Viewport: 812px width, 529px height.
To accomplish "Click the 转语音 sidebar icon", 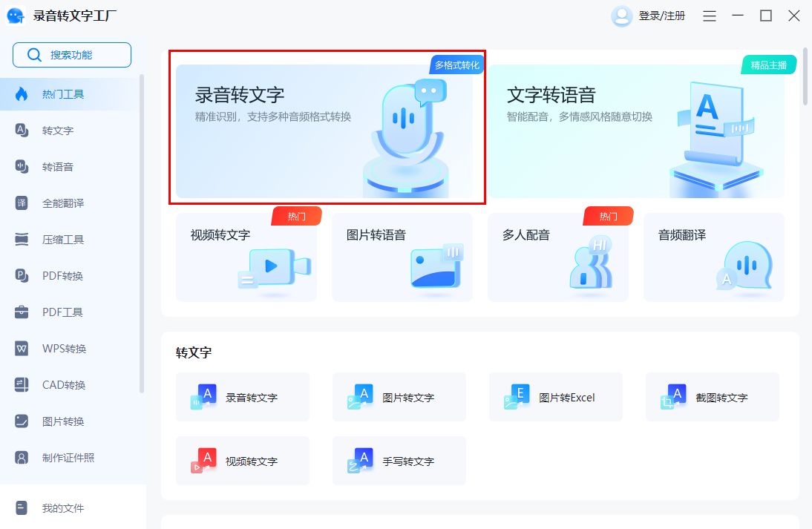I will point(22,166).
